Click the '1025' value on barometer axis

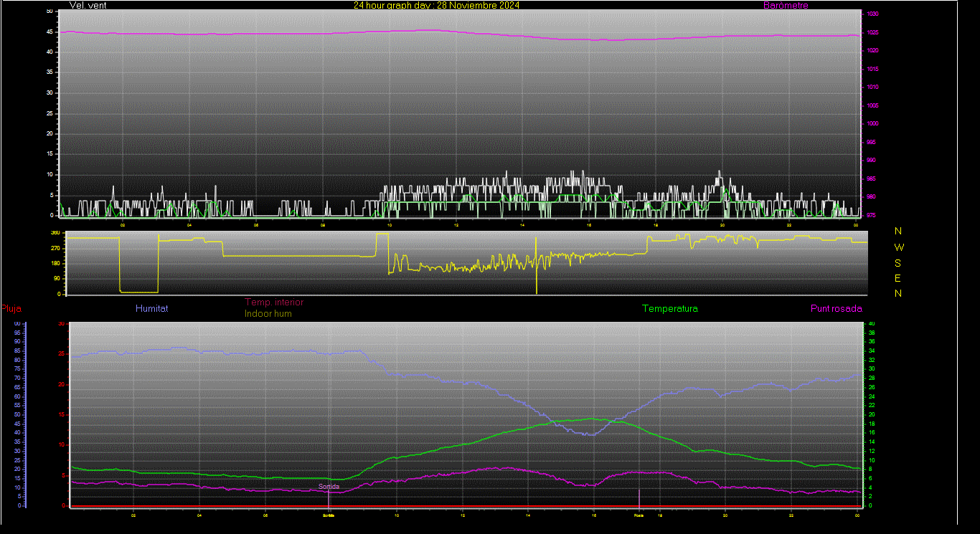872,33
